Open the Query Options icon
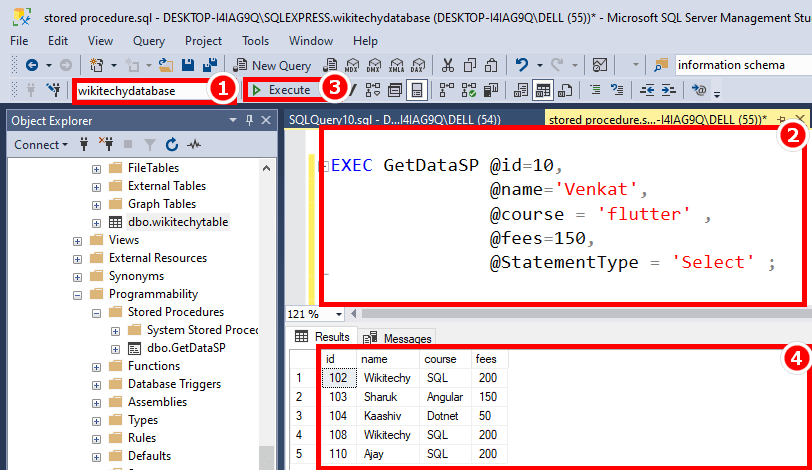Image resolution: width=812 pixels, height=470 pixels. 395,91
